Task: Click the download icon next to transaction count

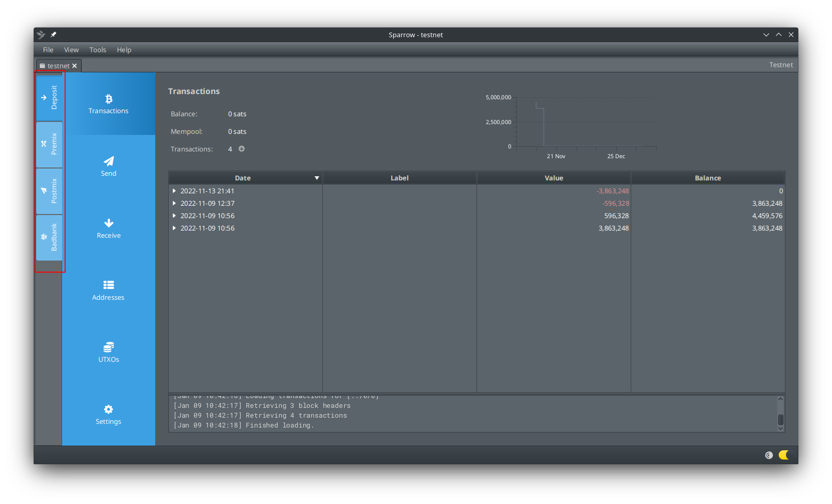Action: point(242,149)
